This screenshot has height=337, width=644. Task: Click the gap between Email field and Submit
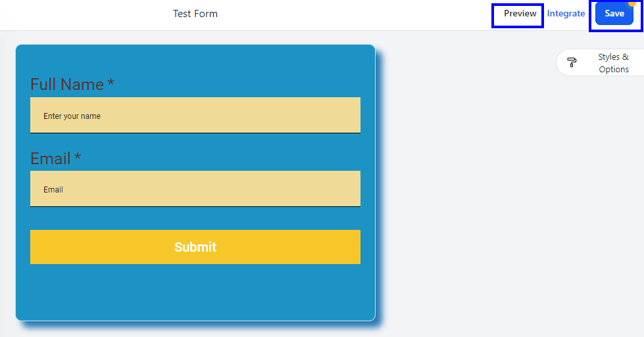pos(195,219)
